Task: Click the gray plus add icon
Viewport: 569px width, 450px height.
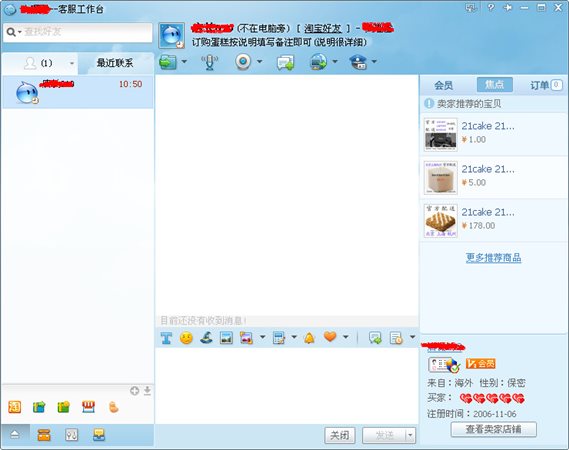Action: pyautogui.click(x=135, y=391)
